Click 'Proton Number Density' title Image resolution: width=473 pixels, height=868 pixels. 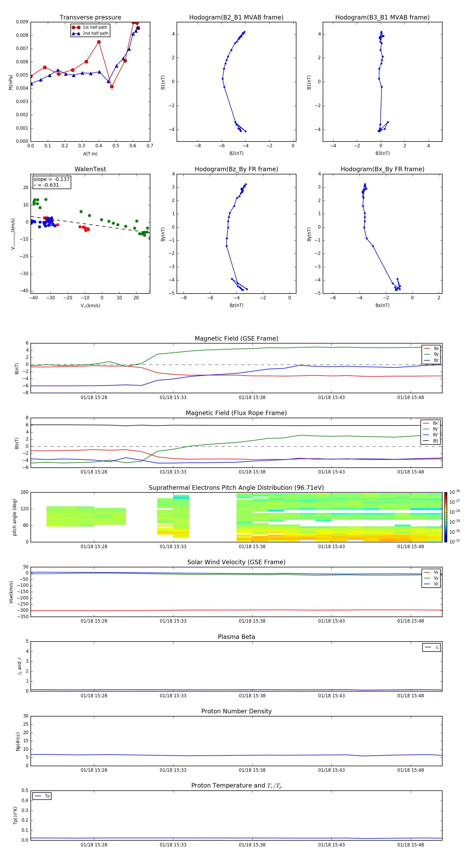[x=236, y=711]
